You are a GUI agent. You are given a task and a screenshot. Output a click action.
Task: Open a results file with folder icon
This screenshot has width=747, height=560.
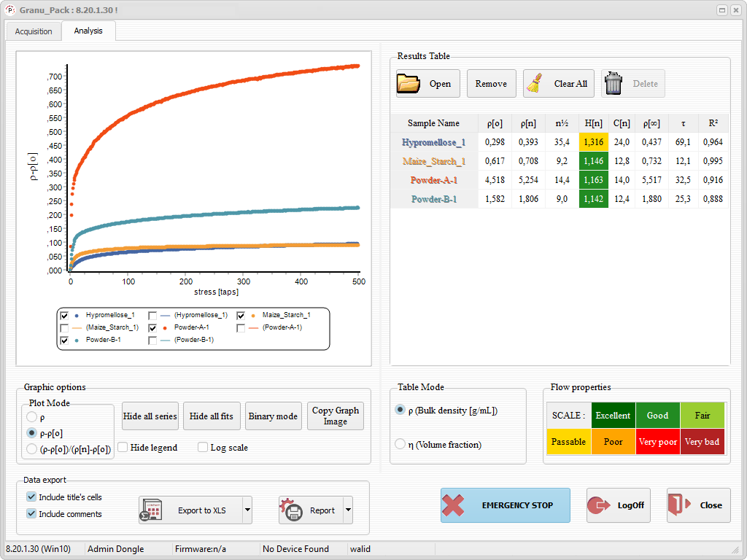point(427,83)
